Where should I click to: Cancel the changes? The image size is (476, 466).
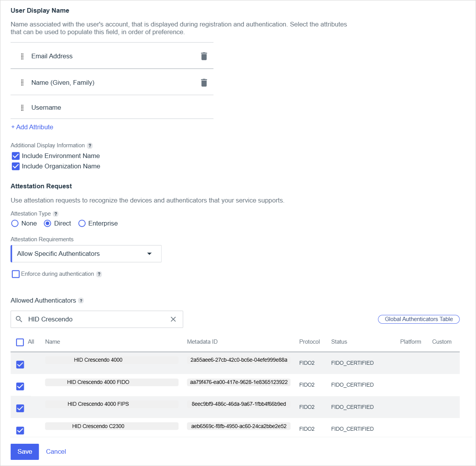pos(56,452)
